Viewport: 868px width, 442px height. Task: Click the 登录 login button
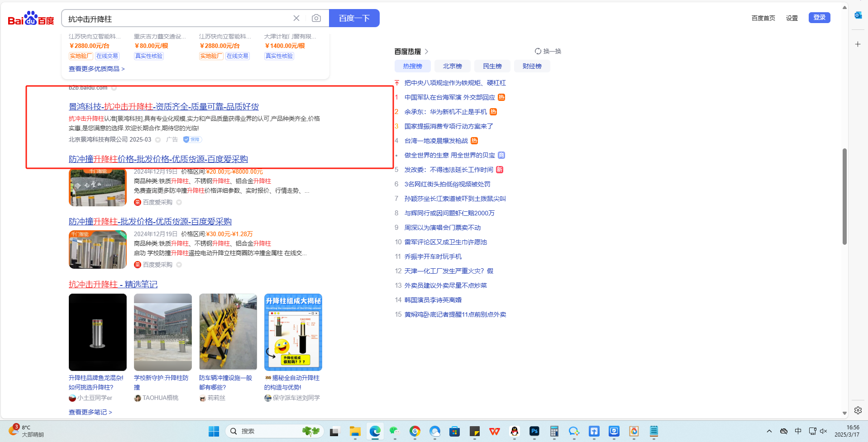click(x=819, y=18)
